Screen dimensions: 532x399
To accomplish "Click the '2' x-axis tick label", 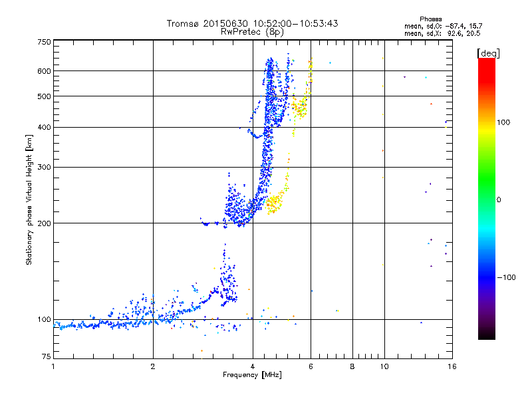I will click(x=153, y=366).
